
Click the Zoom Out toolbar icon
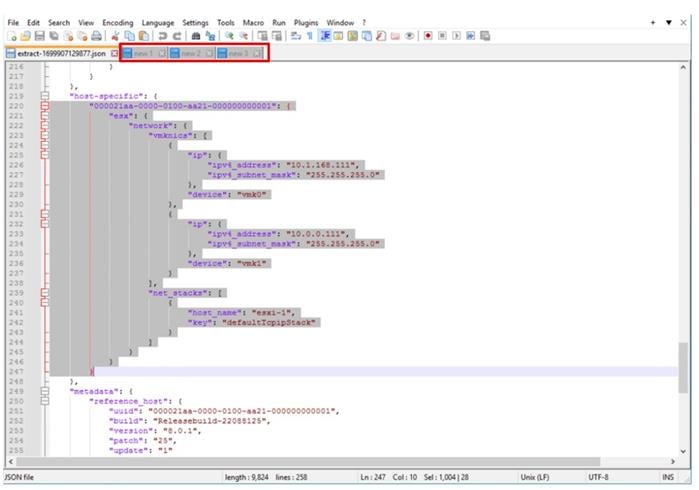pyautogui.click(x=243, y=36)
